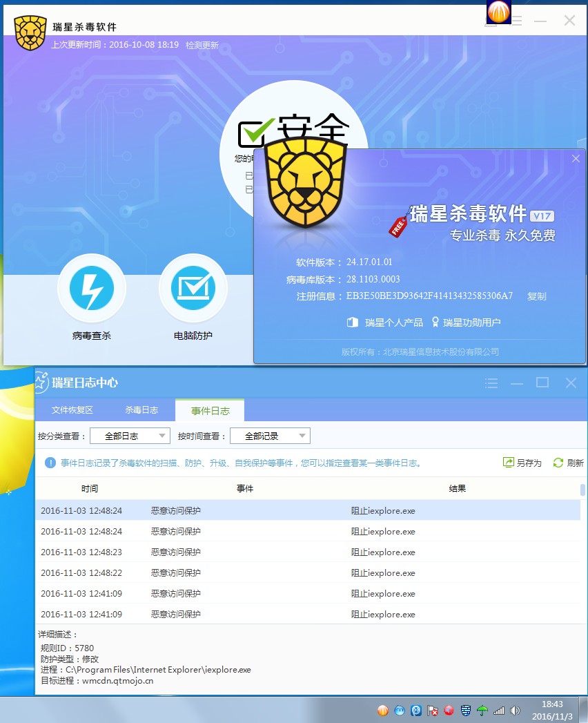Click the registration code EB3E50BE3D93642F... text
Image resolution: width=588 pixels, height=723 pixels.
pyautogui.click(x=429, y=296)
